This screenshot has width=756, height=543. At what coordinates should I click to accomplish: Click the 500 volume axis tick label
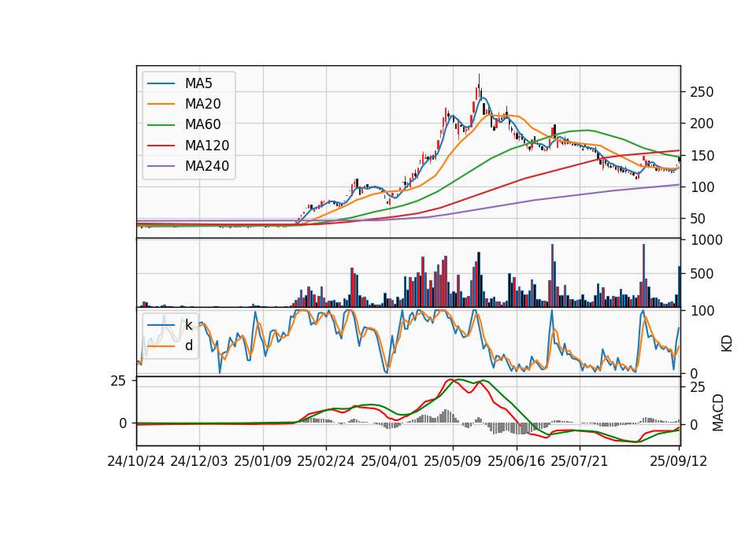(702, 274)
